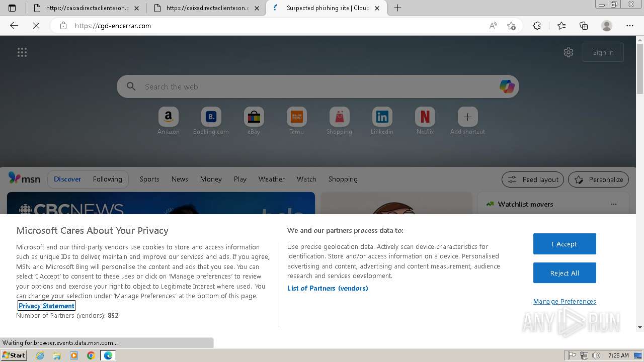
Task: Click the 7:25 AM clock
Action: (x=618, y=355)
